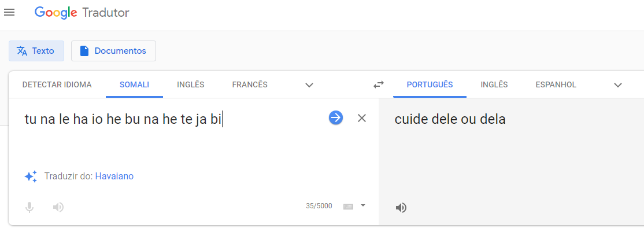The height and width of the screenshot is (243, 644).
Task: Switch target language to Inglês
Action: coord(494,84)
